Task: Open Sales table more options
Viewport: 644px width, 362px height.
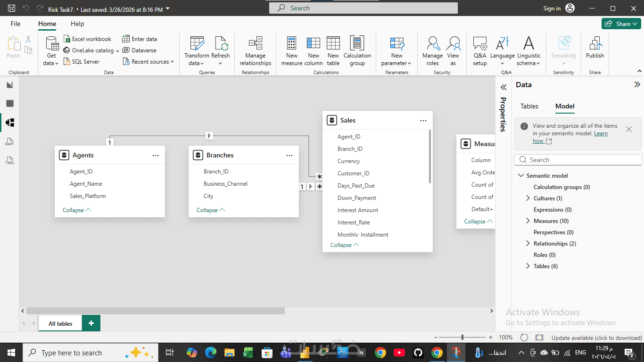Action: click(x=423, y=120)
